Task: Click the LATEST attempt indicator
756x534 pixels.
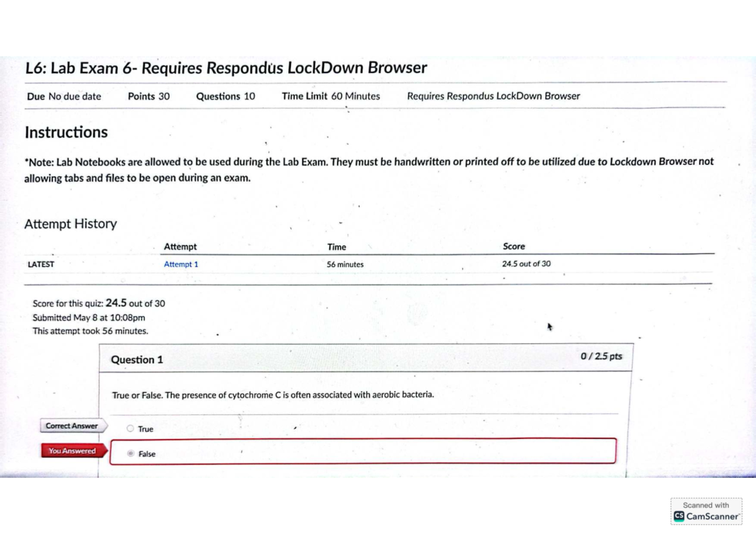Action: coord(40,264)
